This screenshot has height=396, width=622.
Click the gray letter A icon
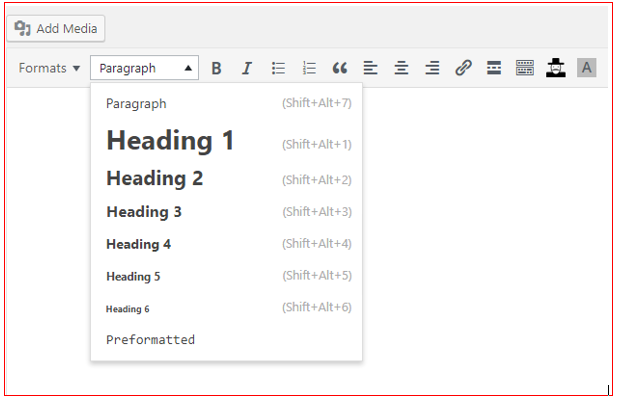[587, 67]
